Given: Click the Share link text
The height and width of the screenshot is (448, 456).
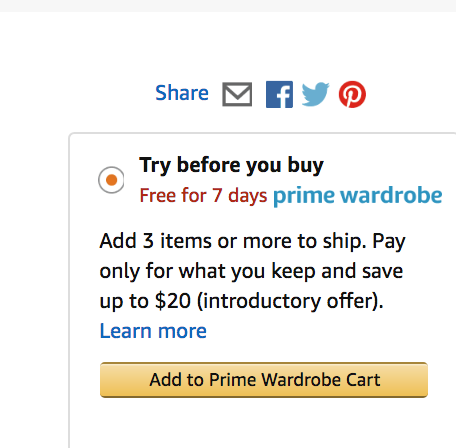Looking at the screenshot, I should (x=182, y=93).
